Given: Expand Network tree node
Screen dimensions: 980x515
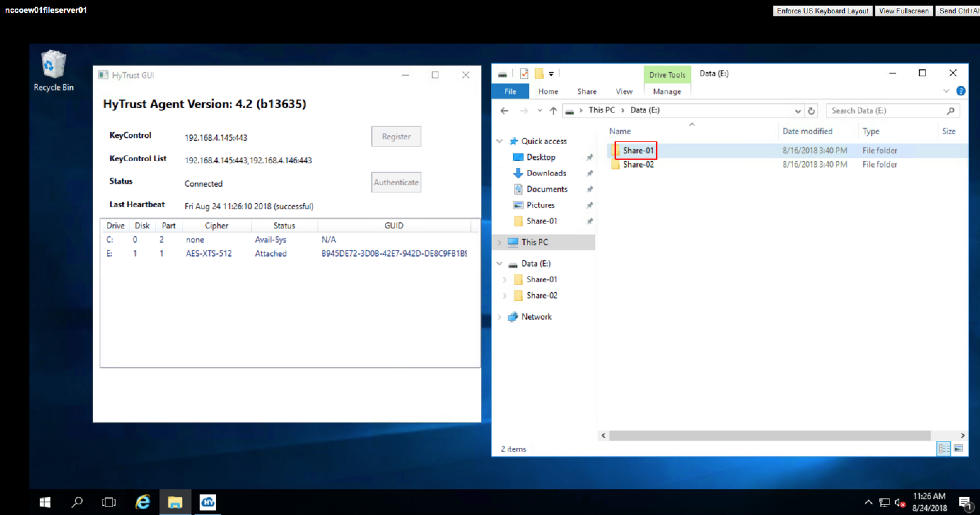Looking at the screenshot, I should pos(500,317).
